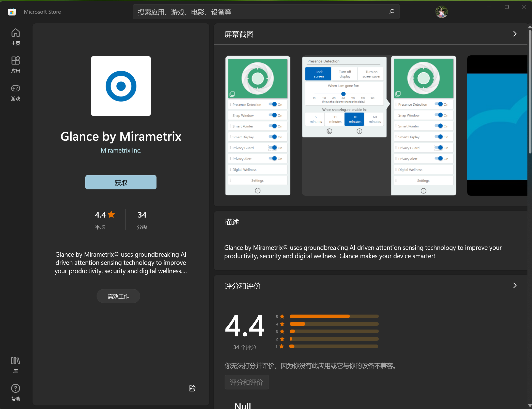Click the Glance app logo image
532x409 pixels.
(x=121, y=86)
